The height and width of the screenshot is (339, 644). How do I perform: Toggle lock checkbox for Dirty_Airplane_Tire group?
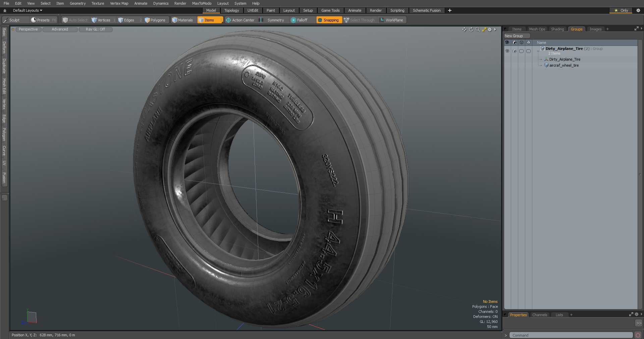(x=522, y=51)
